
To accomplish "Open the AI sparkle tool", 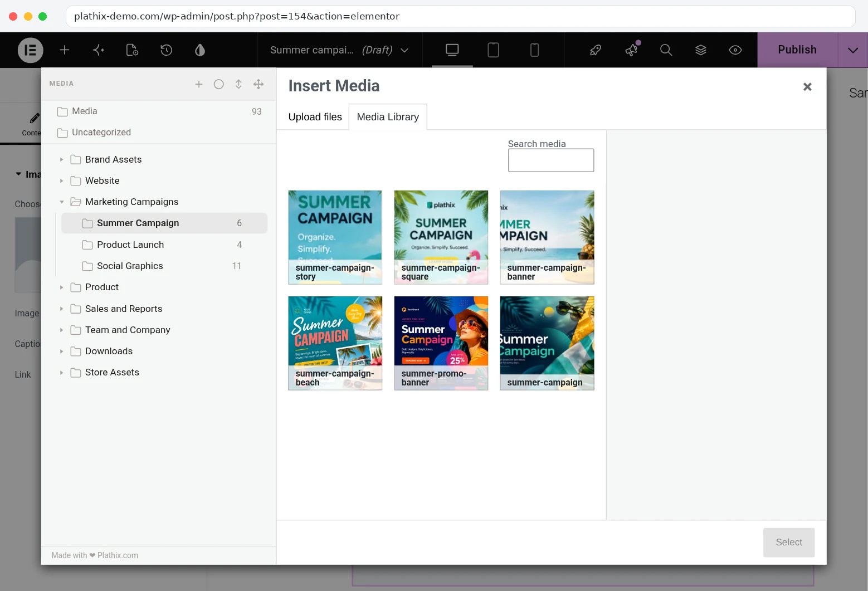I will (x=99, y=50).
